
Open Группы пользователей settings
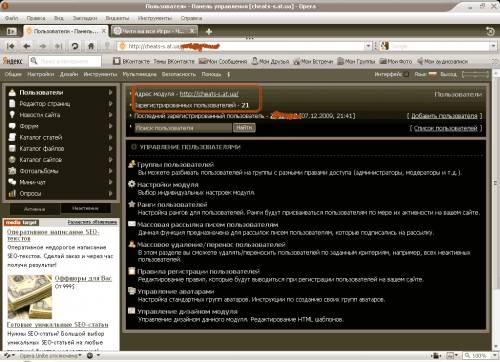(176, 165)
